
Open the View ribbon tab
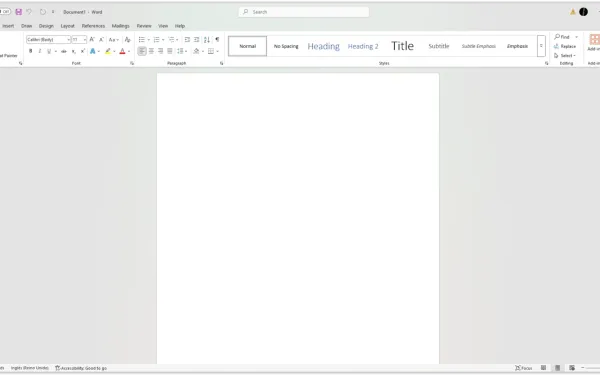click(163, 26)
